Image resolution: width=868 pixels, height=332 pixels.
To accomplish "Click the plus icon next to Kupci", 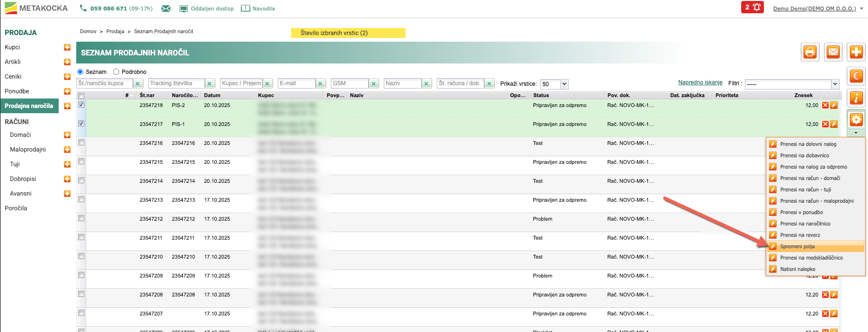I will (x=67, y=47).
